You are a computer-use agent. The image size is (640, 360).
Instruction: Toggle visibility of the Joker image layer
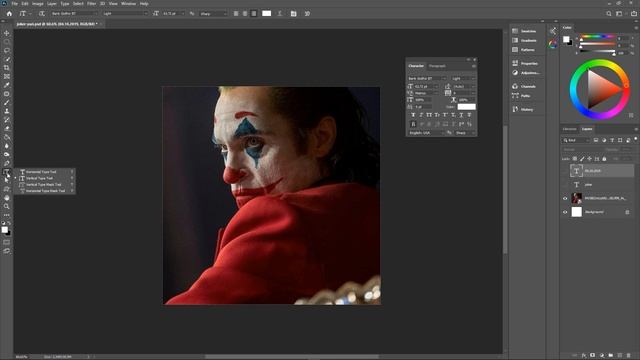(565, 198)
